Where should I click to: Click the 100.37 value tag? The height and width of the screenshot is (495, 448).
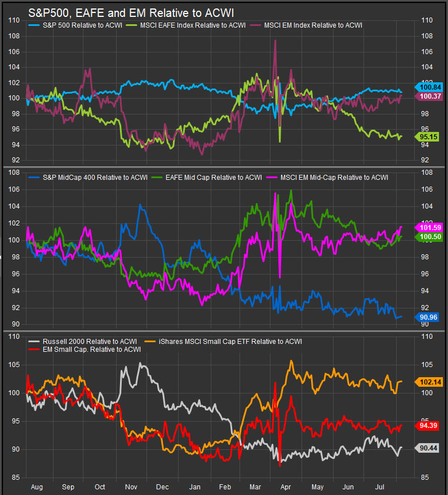(x=429, y=96)
